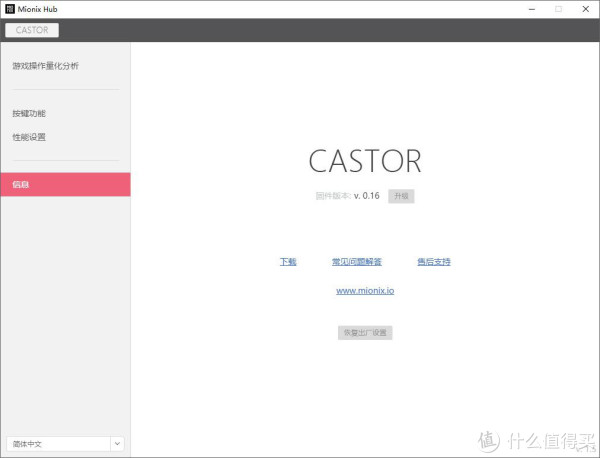
Task: Click the 恢复出厂设置 button
Action: click(365, 332)
